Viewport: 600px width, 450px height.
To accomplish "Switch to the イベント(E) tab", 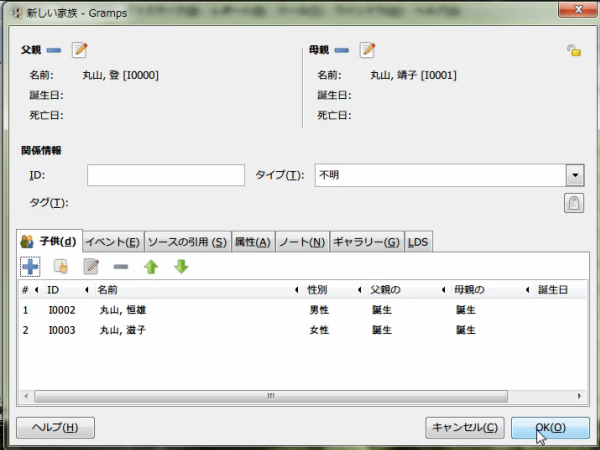I will coord(112,241).
